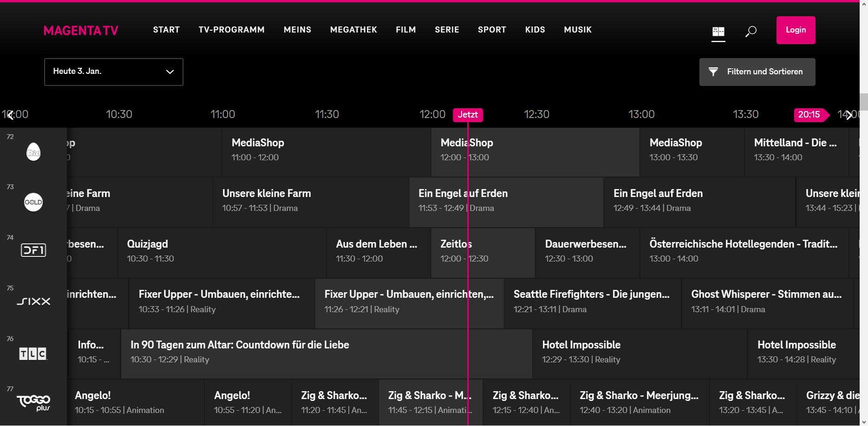Open Fixer Upper 10:33 - 11:26 program
This screenshot has width=868, height=426.
[222, 304]
